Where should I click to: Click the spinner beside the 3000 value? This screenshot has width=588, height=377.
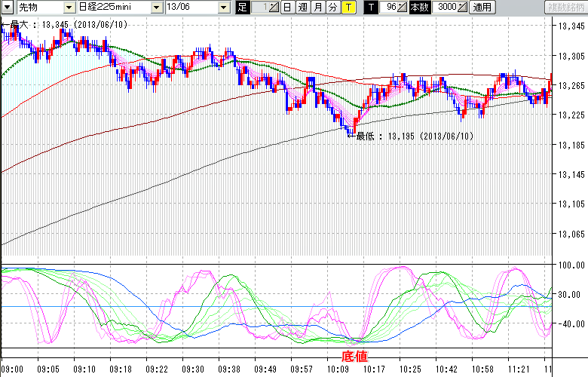pyautogui.click(x=462, y=8)
